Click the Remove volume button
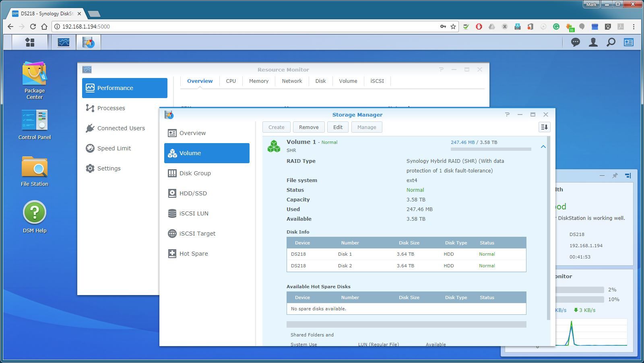 pyautogui.click(x=309, y=127)
